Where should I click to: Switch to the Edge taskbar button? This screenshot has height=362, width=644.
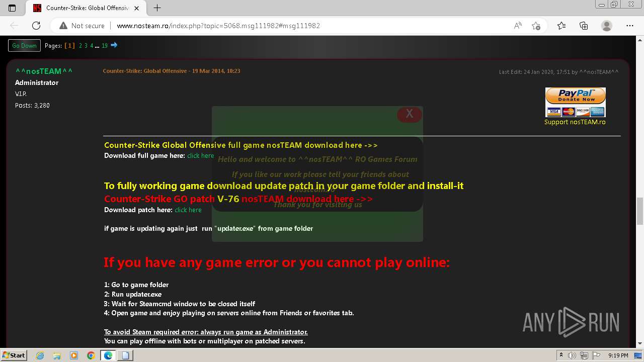[108, 355]
